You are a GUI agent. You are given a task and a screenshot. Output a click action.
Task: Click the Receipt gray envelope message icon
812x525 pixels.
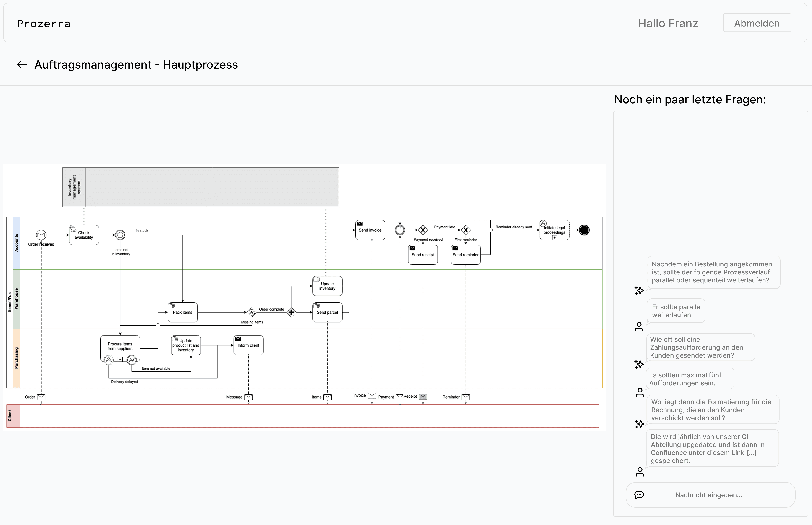pos(423,397)
